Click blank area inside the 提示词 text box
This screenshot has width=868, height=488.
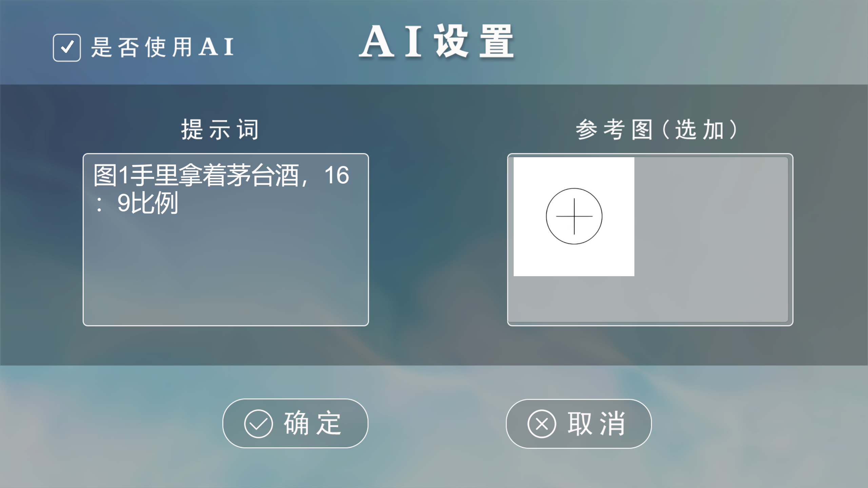click(225, 271)
